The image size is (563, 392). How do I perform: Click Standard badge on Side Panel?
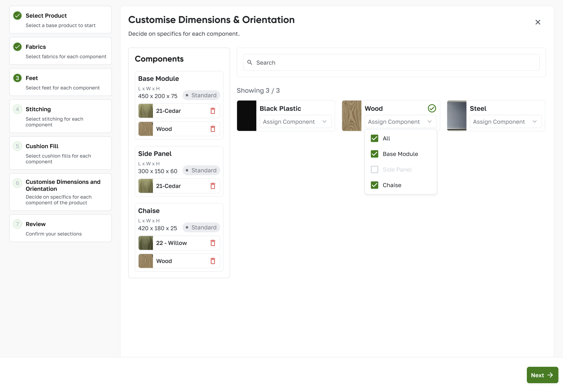[x=201, y=170]
